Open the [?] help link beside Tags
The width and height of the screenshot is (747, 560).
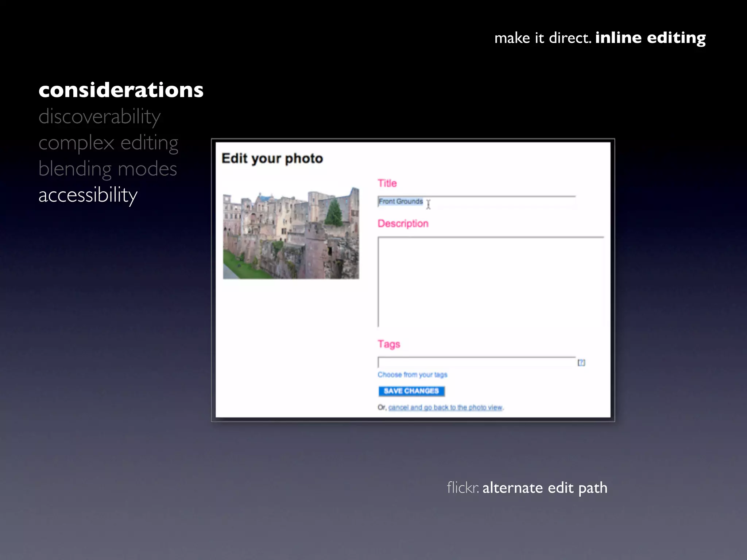(581, 362)
